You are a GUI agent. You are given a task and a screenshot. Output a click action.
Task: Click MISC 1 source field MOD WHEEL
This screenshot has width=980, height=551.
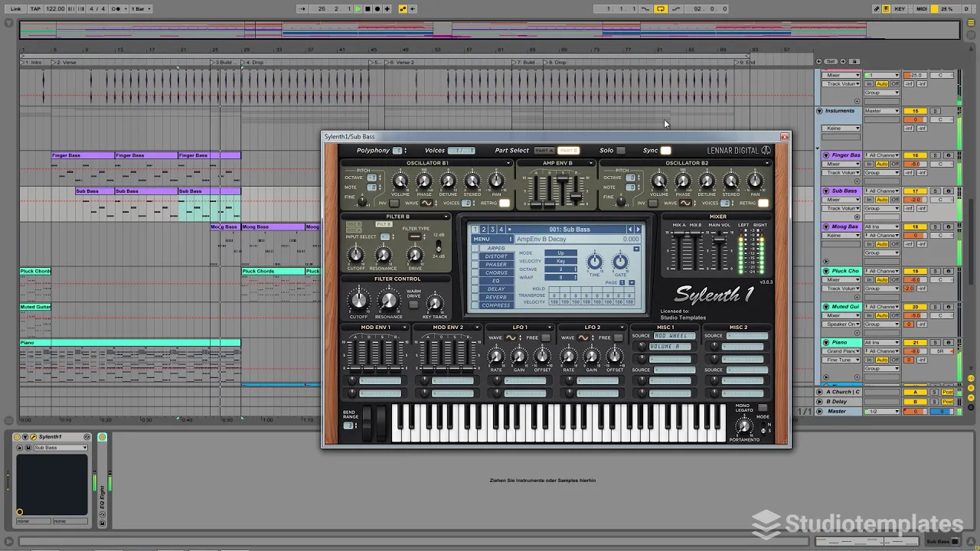(x=674, y=336)
